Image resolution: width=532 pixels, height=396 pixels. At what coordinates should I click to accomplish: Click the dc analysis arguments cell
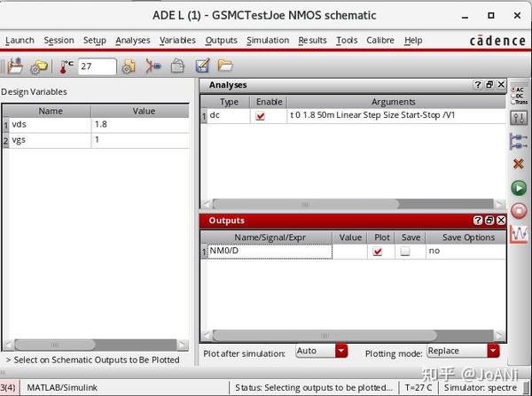pyautogui.click(x=396, y=116)
